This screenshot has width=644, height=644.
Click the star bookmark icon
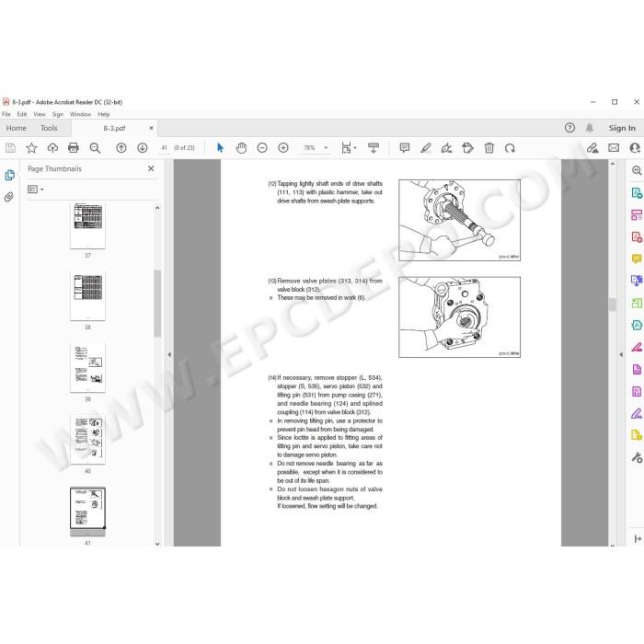pyautogui.click(x=31, y=148)
